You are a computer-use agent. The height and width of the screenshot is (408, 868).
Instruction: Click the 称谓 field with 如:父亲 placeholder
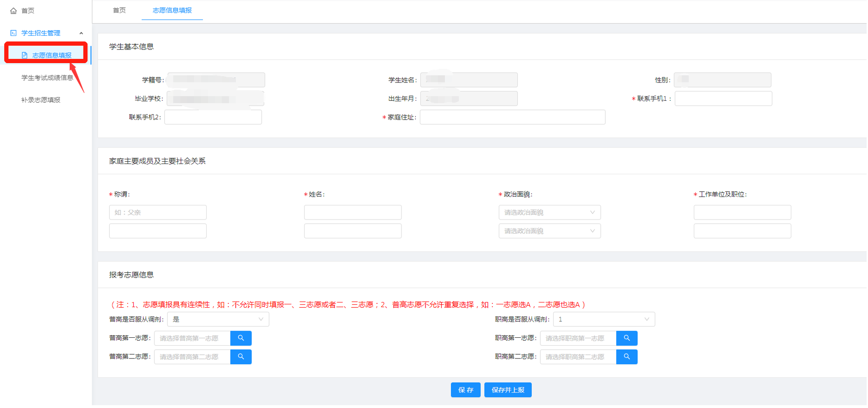pos(158,212)
